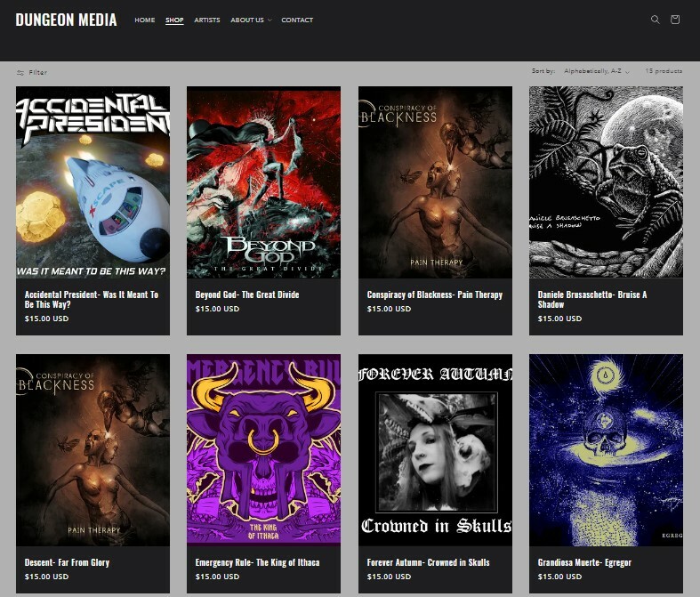Viewport: 700px width, 597px height.
Task: Click Forever Autumn- Crowned in Skulls title
Action: (428, 562)
